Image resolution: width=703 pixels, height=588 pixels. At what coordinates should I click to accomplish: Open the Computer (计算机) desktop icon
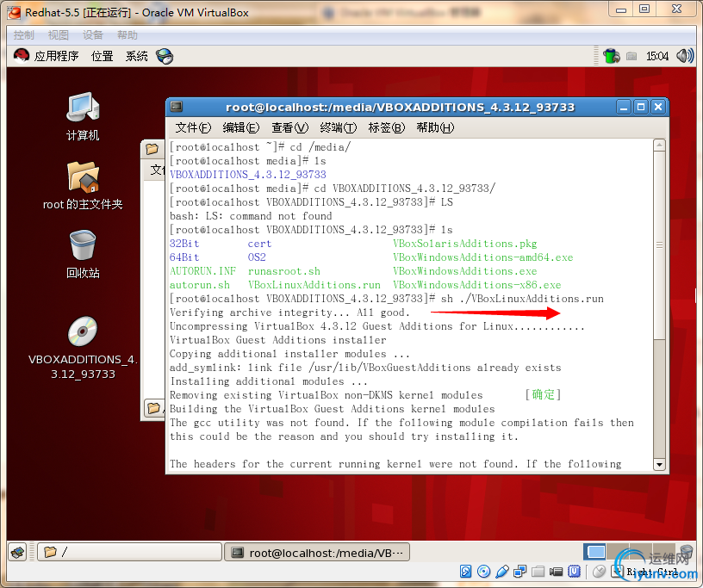(83, 108)
